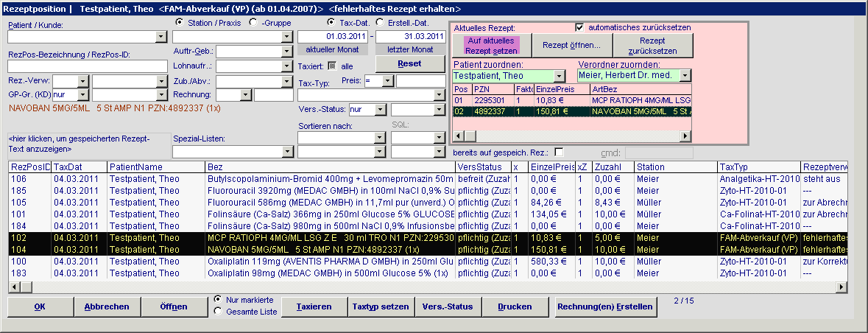
Task: Open the Vers.-Status nur dropdown
Action: [380, 110]
